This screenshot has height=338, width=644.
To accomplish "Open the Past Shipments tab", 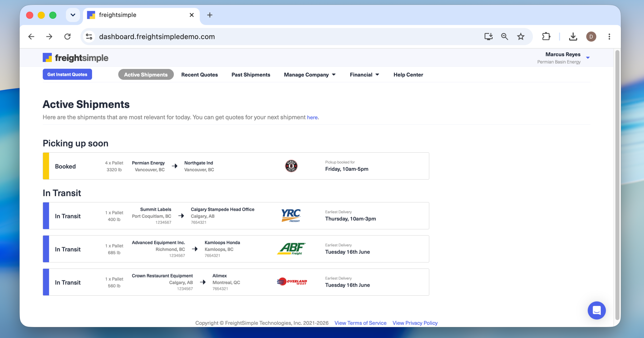I will coord(251,75).
